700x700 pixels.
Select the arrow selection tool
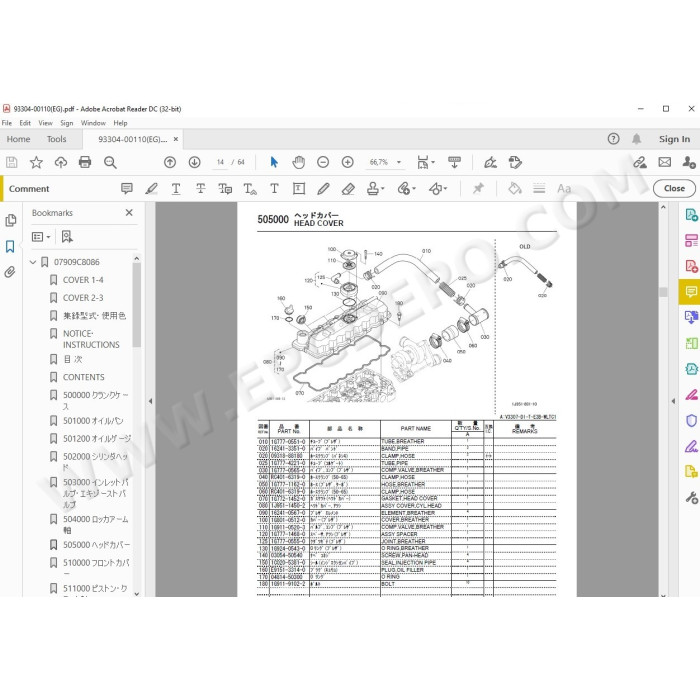[274, 162]
